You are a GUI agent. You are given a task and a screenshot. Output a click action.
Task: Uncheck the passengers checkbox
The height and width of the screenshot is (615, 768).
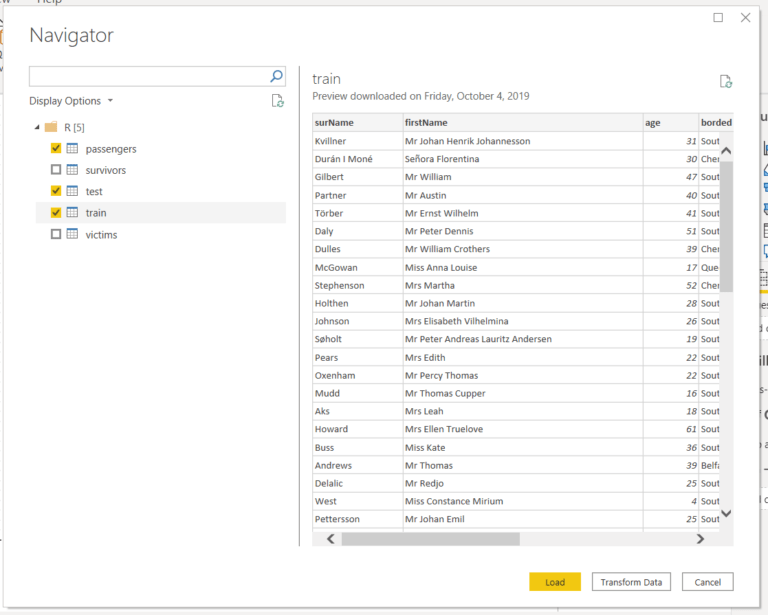(56, 149)
